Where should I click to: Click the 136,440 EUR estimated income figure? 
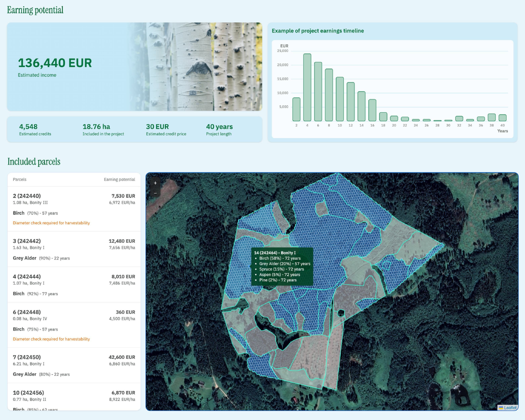pyautogui.click(x=55, y=63)
